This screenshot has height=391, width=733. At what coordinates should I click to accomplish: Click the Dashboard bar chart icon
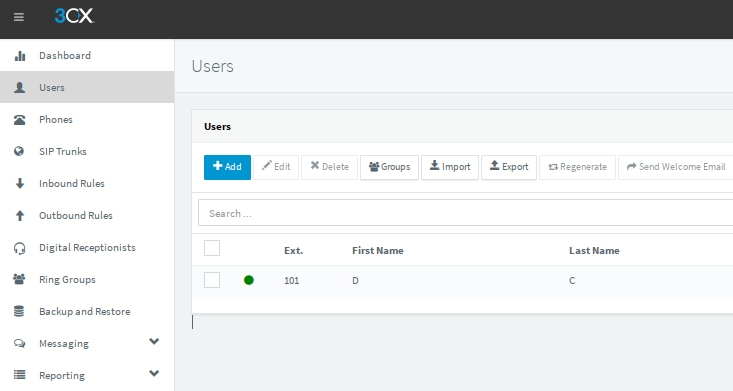pos(20,56)
